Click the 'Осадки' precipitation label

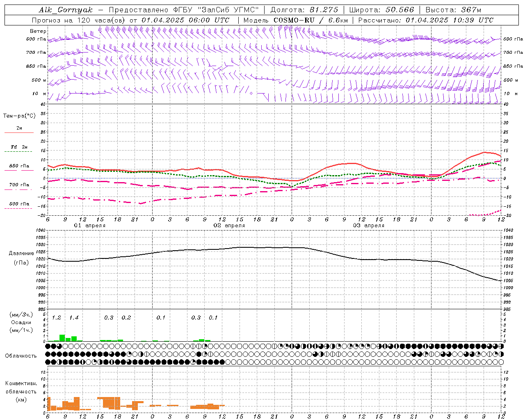point(21,322)
